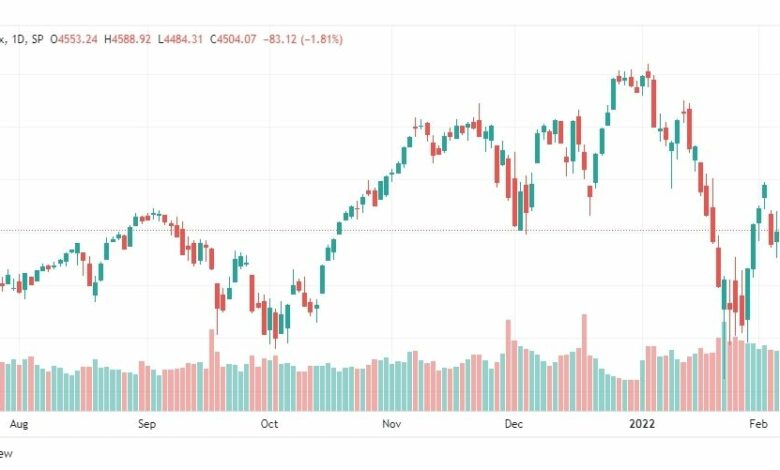Select the high value H4588.92

pos(127,39)
